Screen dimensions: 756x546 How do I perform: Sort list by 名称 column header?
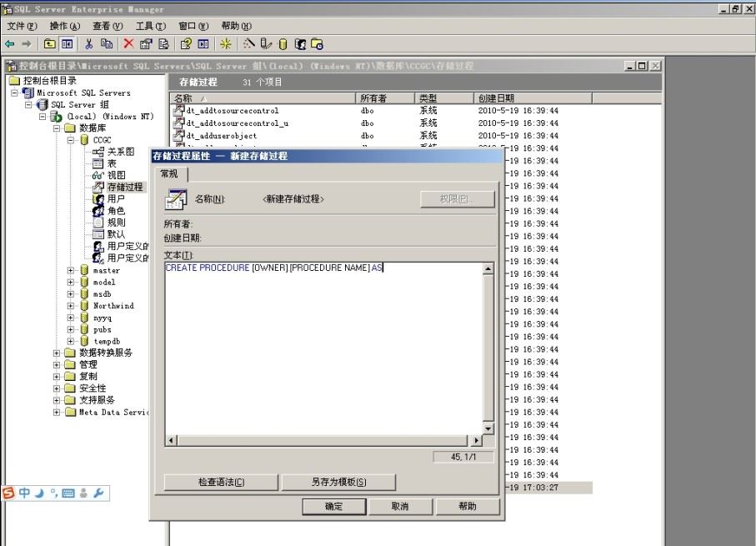[x=263, y=98]
